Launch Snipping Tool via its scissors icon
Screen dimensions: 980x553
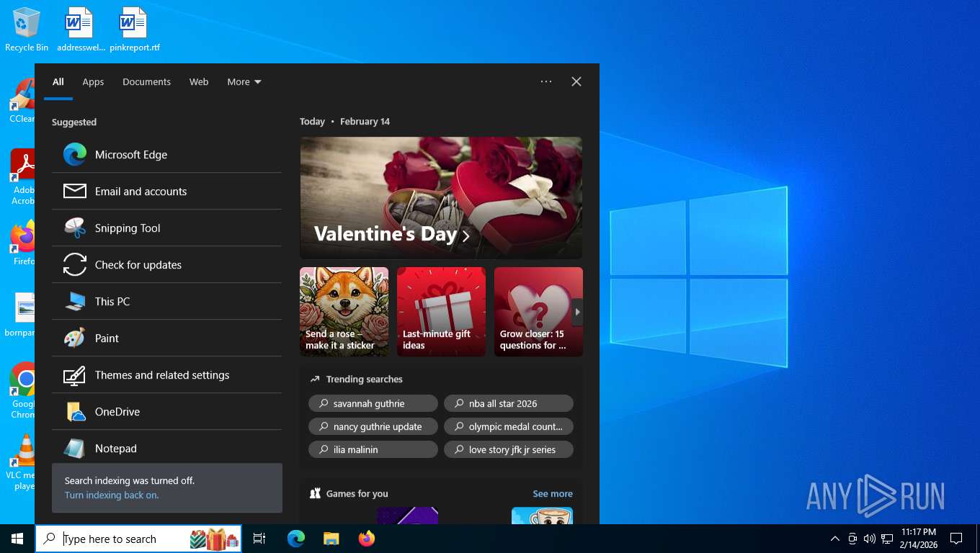75,228
